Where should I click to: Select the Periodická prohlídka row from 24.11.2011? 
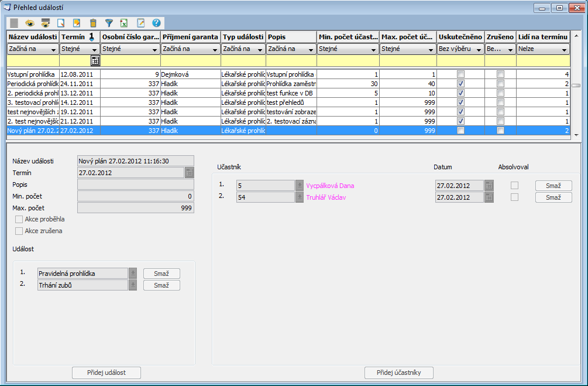[32, 84]
